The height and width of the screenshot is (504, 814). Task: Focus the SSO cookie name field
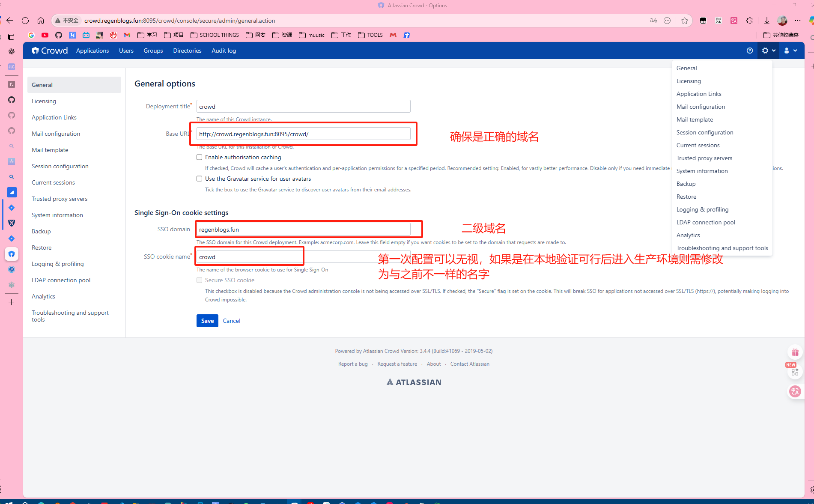(303, 257)
